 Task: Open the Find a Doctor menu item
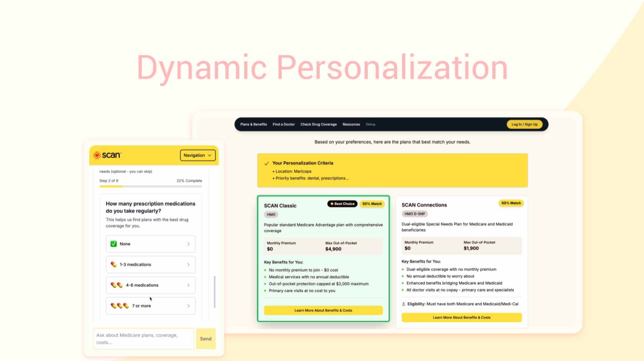283,124
